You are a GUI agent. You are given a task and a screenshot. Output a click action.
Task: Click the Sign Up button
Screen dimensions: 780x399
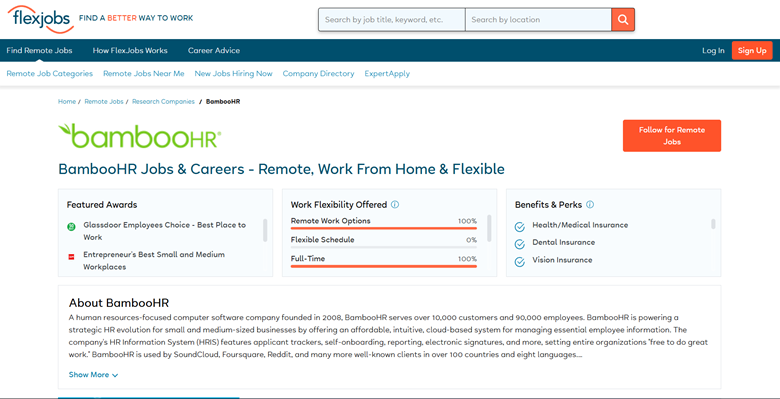[x=752, y=51]
